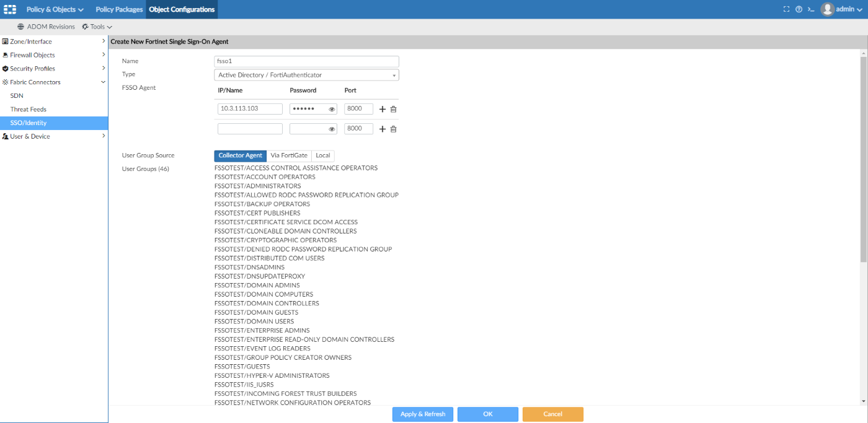Click FSSOTEST/DOMAIN ADMINS group entry

(x=257, y=286)
